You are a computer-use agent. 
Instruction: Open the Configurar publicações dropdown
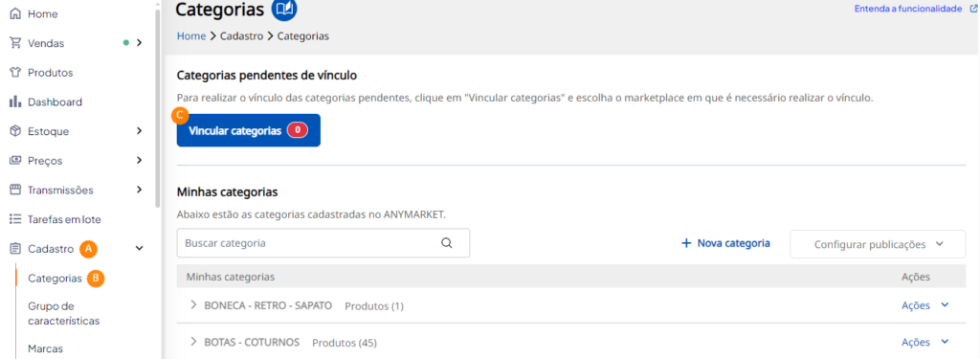tap(878, 244)
